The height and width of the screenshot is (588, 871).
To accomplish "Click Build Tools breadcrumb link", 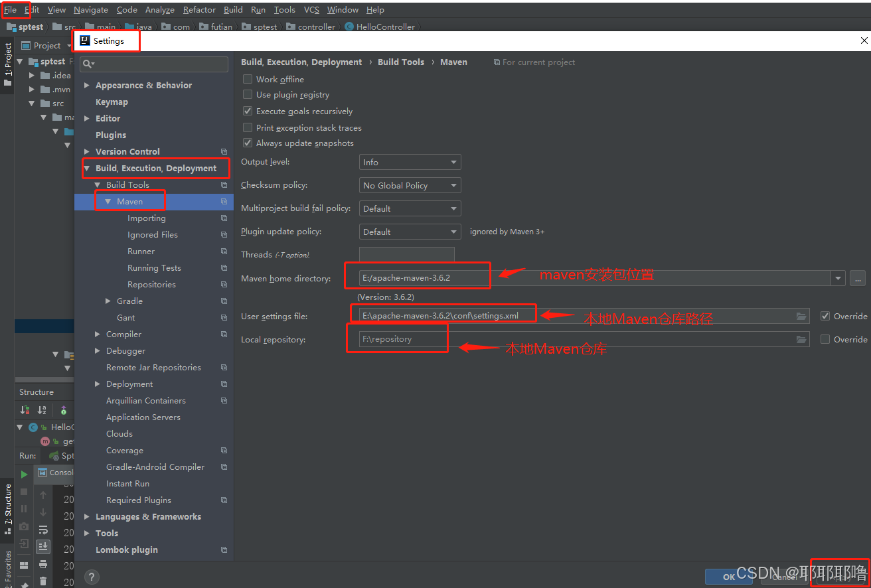I will coord(401,62).
